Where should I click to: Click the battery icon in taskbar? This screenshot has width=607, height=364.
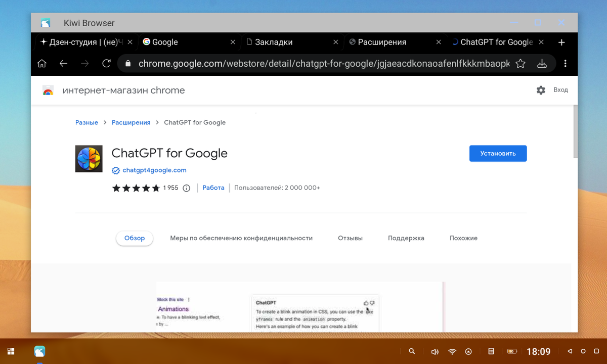(512, 351)
